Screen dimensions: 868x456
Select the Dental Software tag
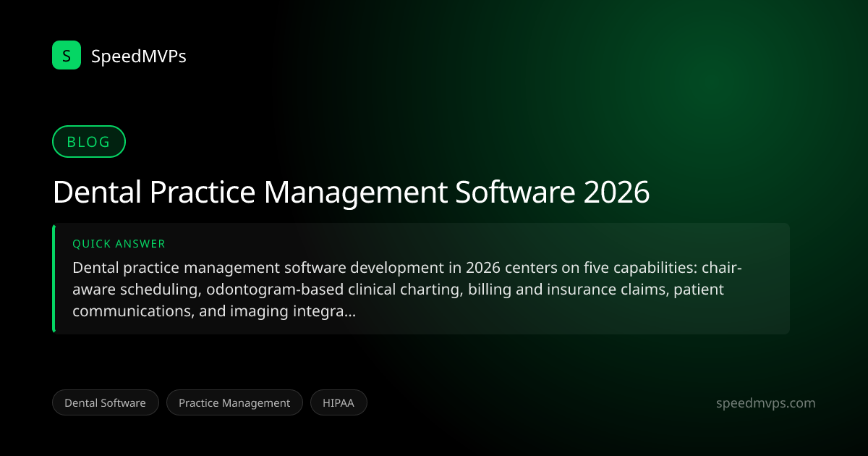(105, 403)
